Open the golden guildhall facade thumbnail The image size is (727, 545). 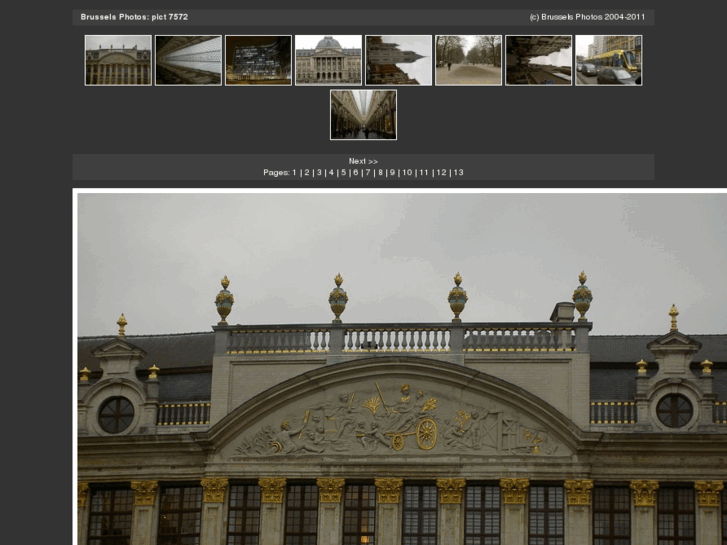point(118,60)
